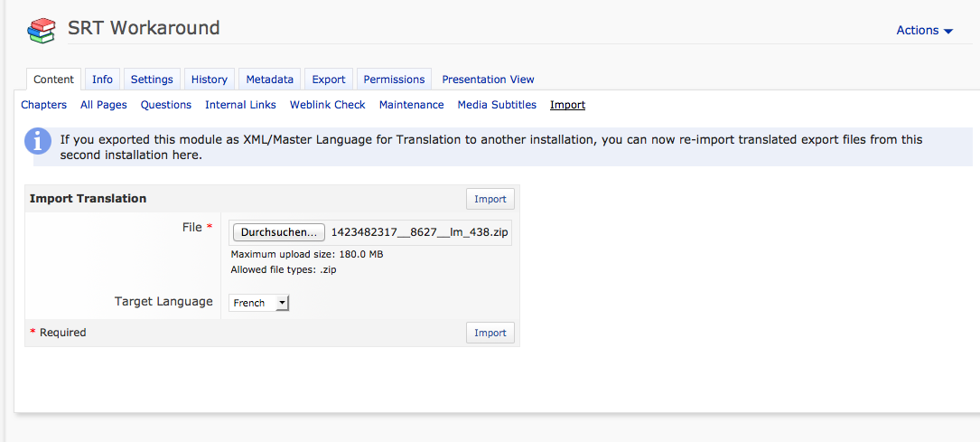Go to All Pages subtab
The image size is (980, 442).
(x=104, y=105)
